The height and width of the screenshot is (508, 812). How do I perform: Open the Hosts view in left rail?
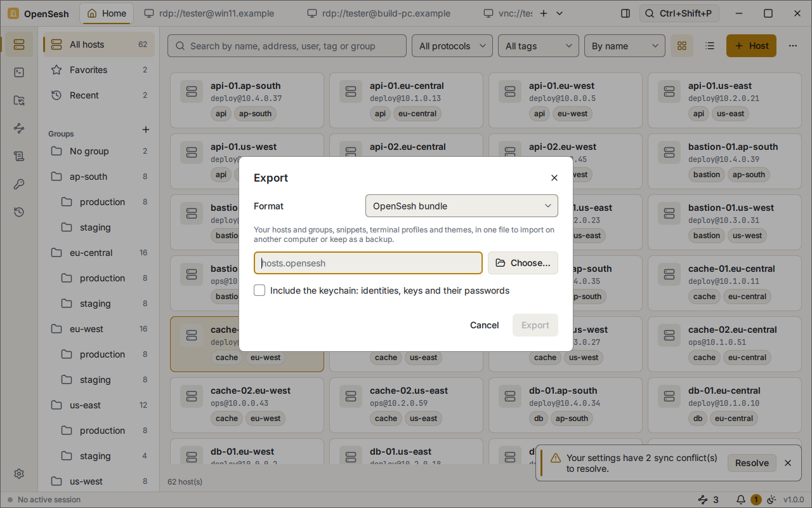coord(19,44)
